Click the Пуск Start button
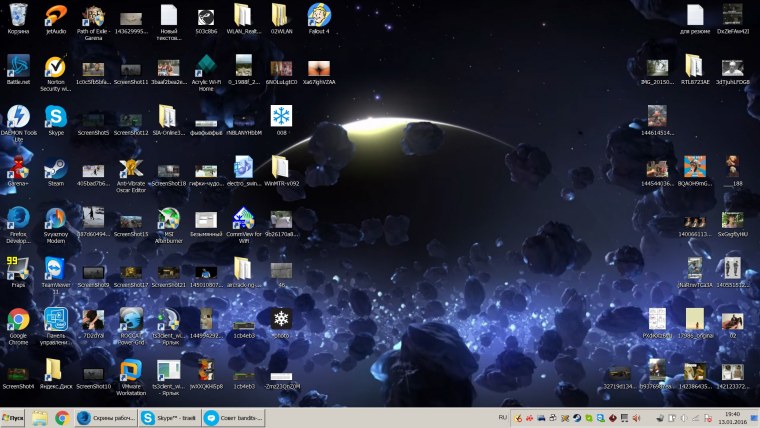The image size is (760, 428). tap(13, 418)
